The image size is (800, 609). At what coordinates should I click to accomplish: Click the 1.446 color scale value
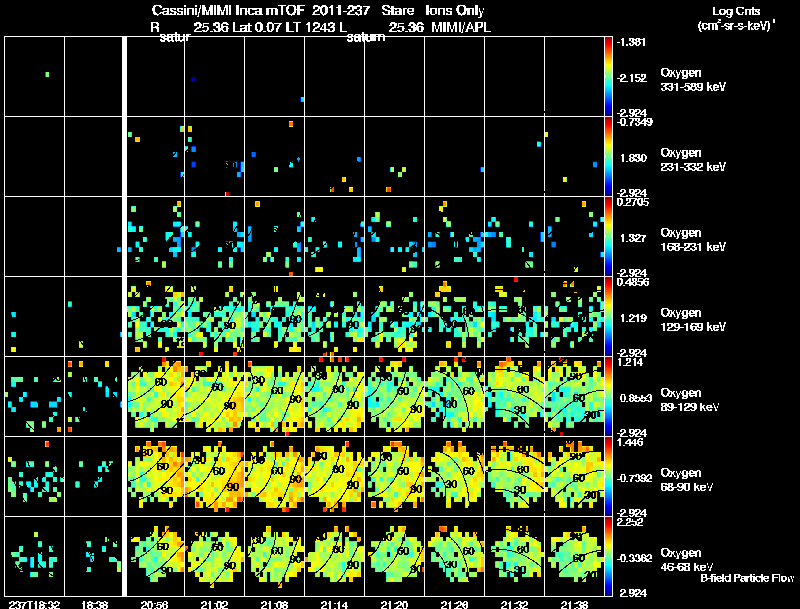[x=630, y=442]
